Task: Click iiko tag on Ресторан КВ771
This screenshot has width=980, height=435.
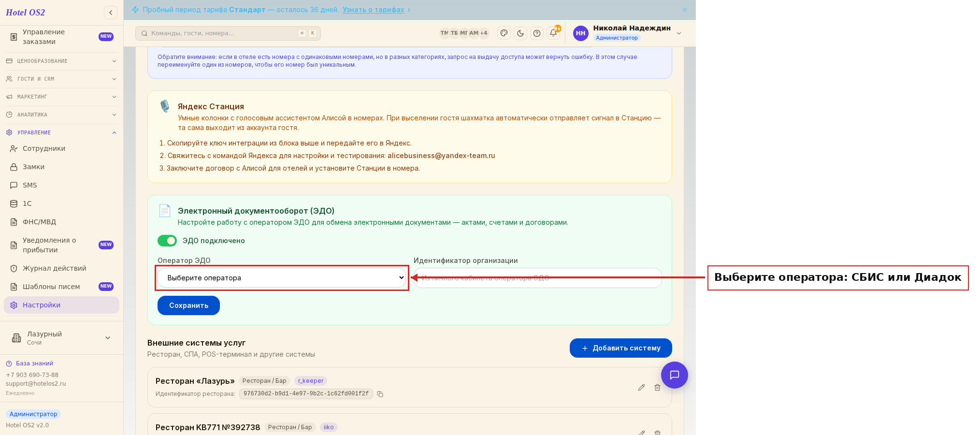Action: [x=329, y=427]
